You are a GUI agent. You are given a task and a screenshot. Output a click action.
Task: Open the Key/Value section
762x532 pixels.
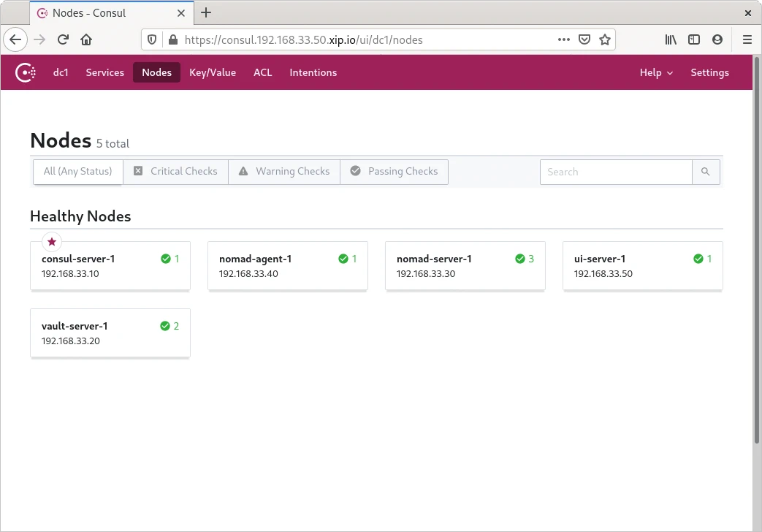(x=213, y=72)
